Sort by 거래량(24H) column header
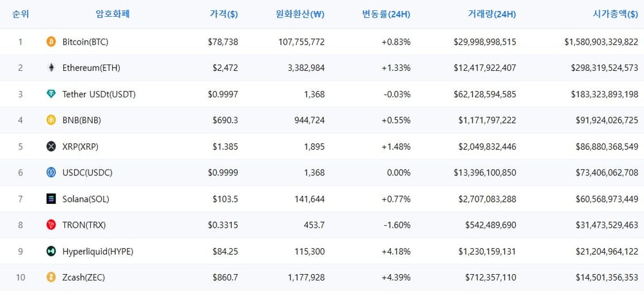This screenshot has height=296, width=644. (491, 14)
